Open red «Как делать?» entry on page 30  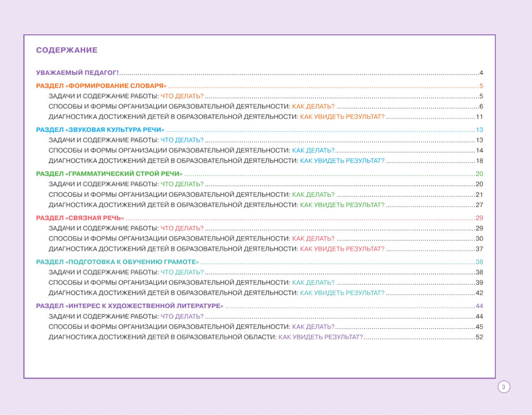[313, 239]
